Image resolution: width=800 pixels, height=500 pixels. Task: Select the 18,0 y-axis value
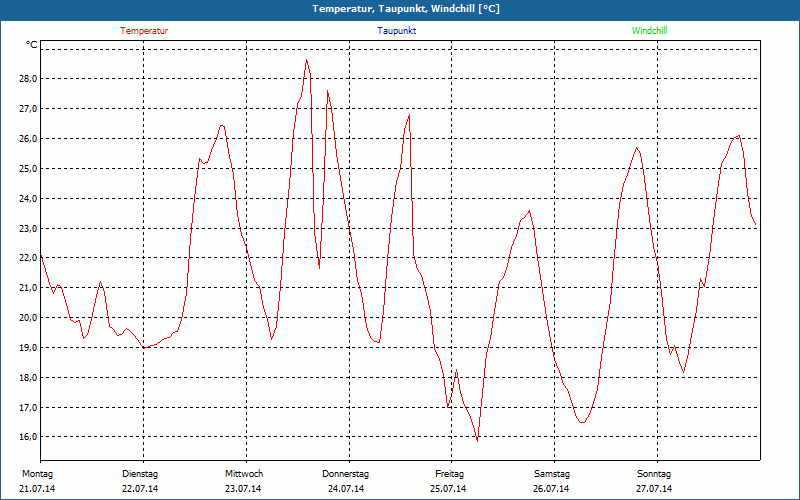click(x=28, y=378)
